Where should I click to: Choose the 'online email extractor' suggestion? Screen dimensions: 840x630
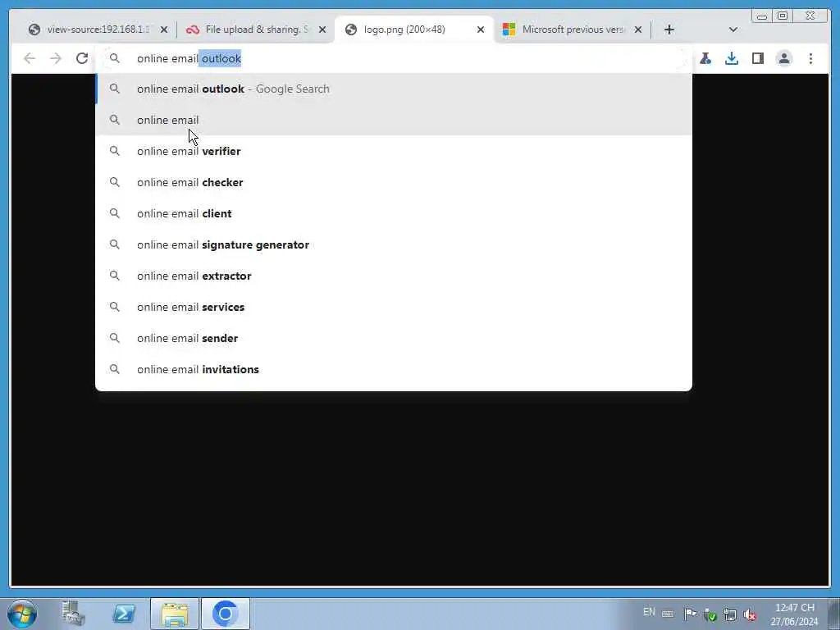click(x=393, y=276)
